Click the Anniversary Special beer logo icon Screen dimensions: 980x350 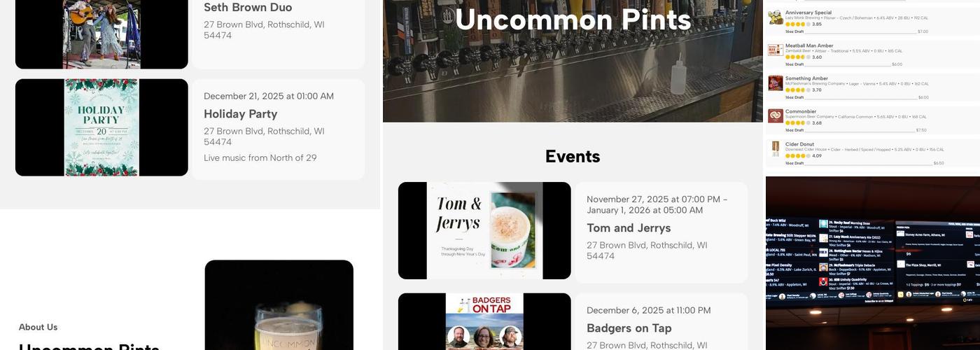point(775,17)
